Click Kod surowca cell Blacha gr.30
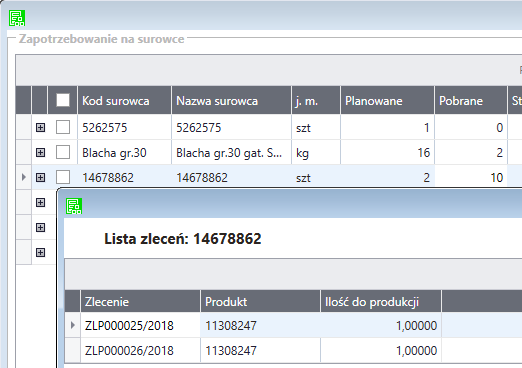Viewport: 522px width, 368px height. 124,152
